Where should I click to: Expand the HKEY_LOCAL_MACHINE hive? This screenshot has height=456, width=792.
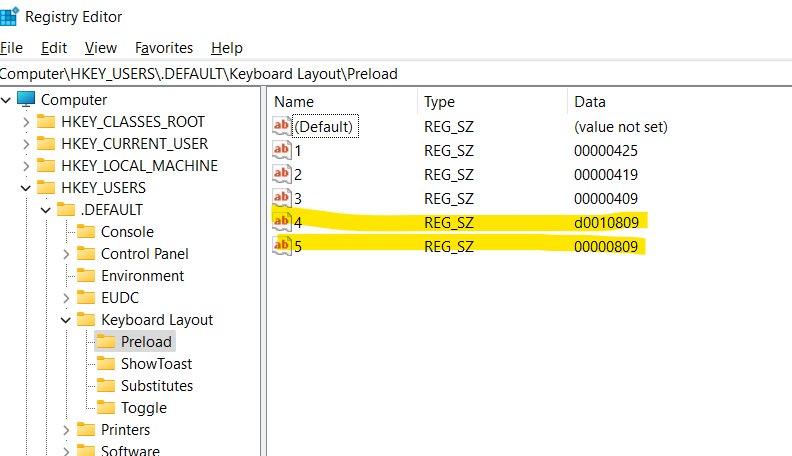pos(26,166)
